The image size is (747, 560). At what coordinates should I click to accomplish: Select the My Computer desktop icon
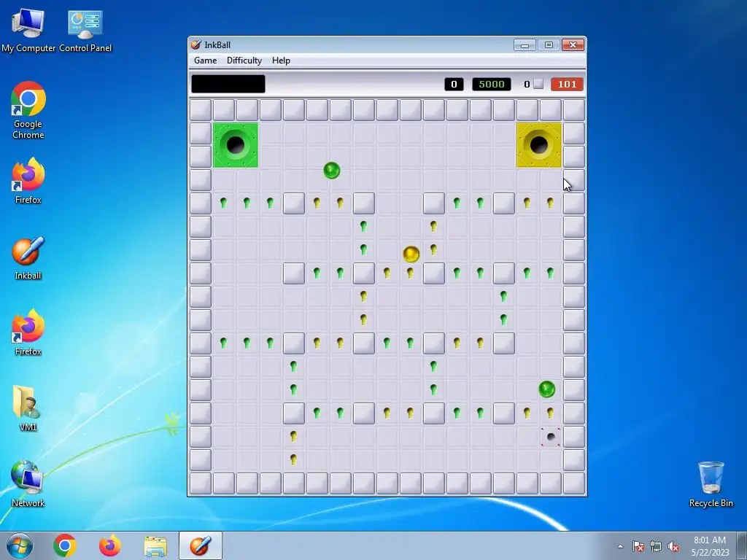coord(28,29)
